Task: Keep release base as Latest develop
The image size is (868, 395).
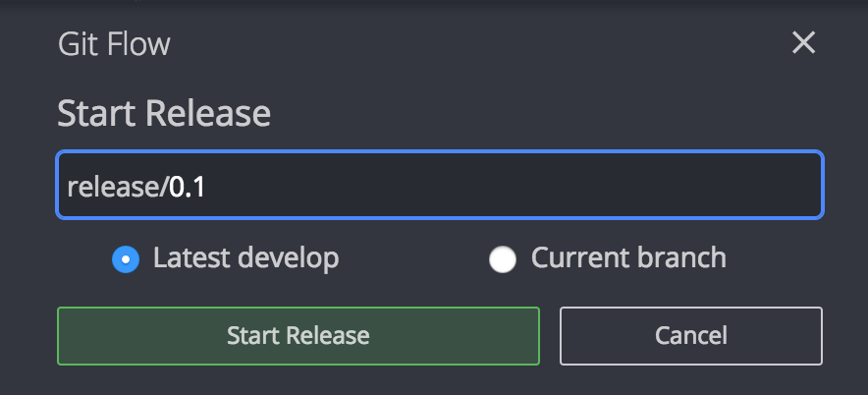Action: tap(126, 259)
